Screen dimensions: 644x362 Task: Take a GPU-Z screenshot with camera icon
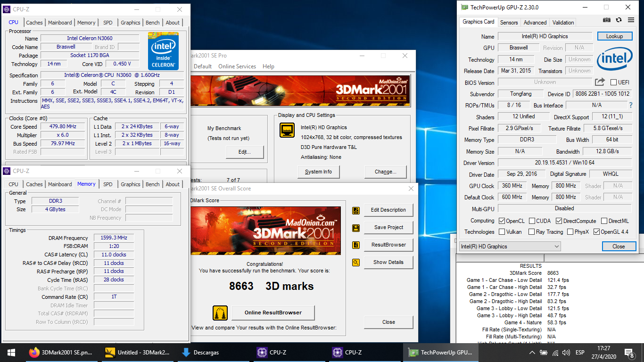pyautogui.click(x=607, y=20)
